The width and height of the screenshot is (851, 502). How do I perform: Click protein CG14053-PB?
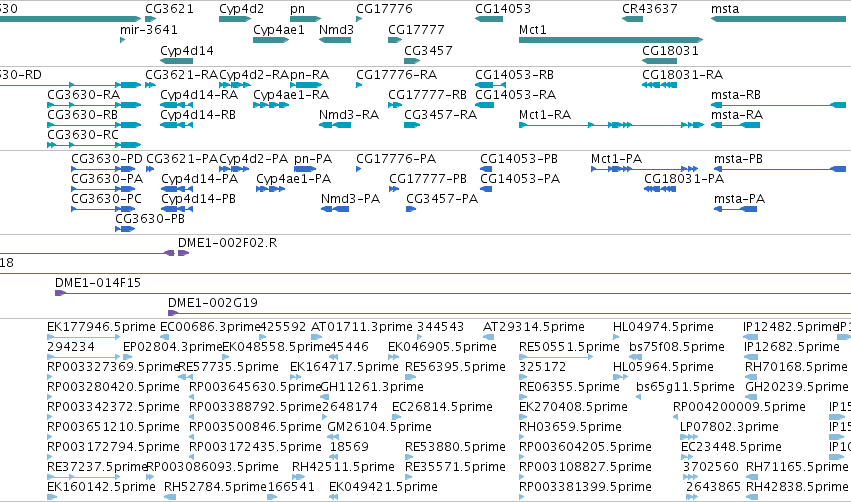click(519, 158)
